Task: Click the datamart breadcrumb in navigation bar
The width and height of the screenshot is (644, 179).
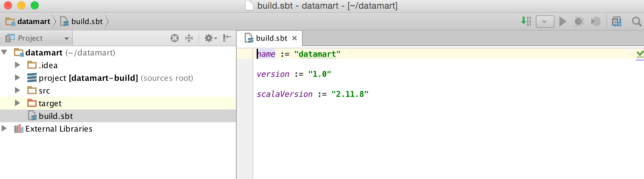Action: (x=33, y=22)
